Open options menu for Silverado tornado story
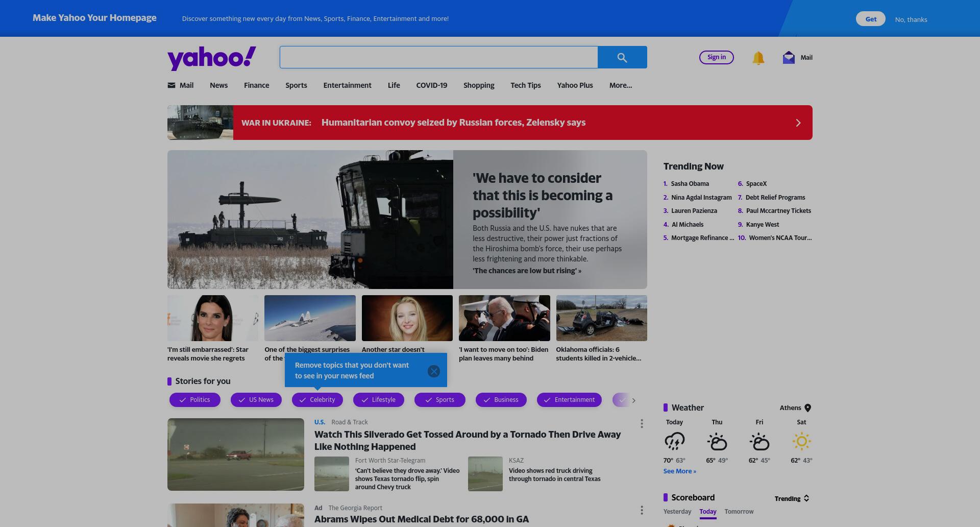980x527 pixels. 642,423
